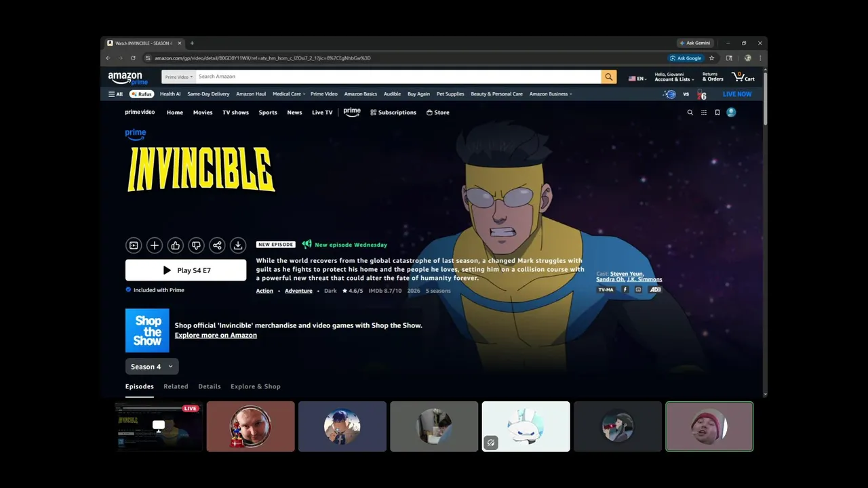Image resolution: width=868 pixels, height=488 pixels.
Task: Click the prime video logo
Action: [x=140, y=113]
